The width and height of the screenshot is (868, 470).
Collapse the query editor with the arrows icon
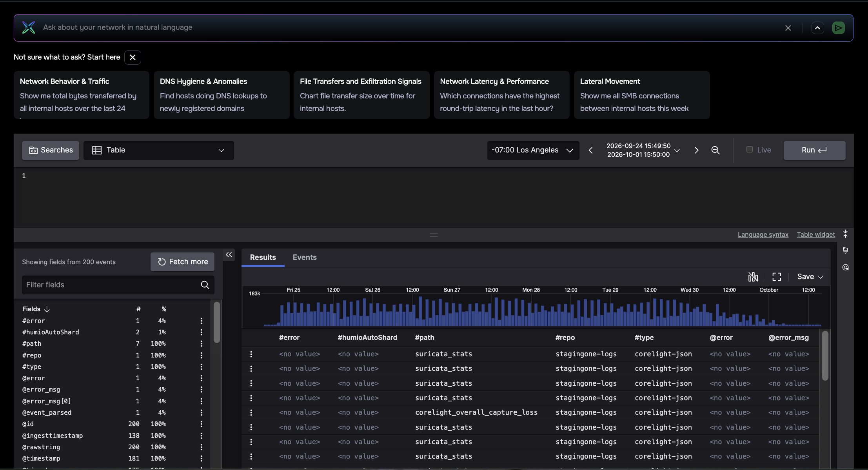(845, 234)
